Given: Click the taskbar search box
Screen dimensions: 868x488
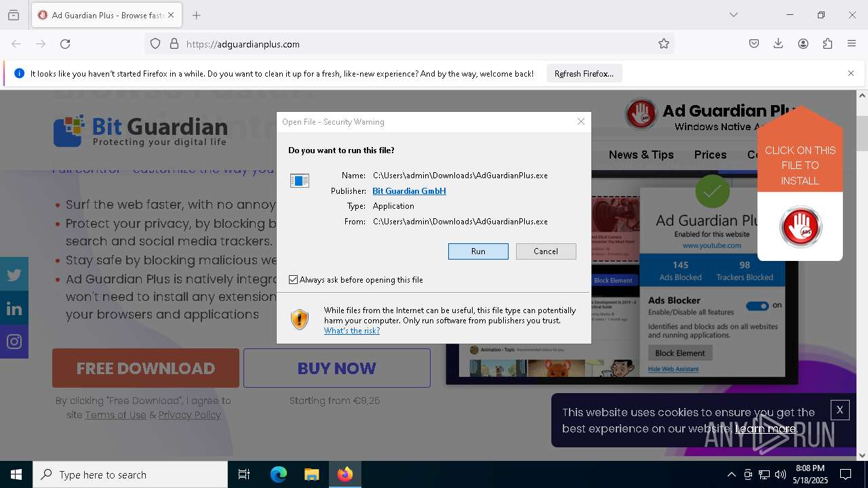Looking at the screenshot, I should [130, 474].
